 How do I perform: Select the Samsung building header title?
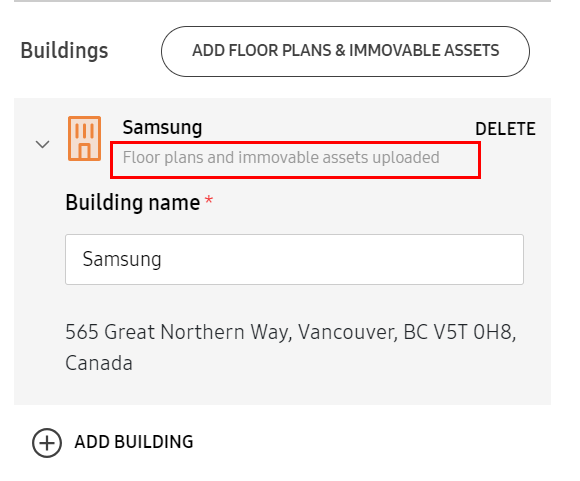click(x=162, y=128)
